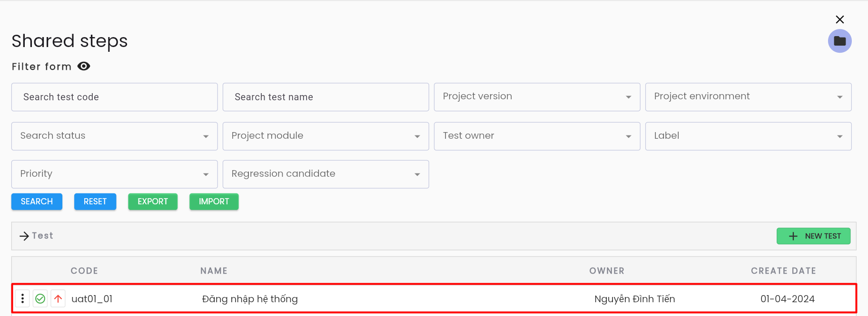Click red up-arrow priority icon
868x316 pixels.
pos(58,298)
